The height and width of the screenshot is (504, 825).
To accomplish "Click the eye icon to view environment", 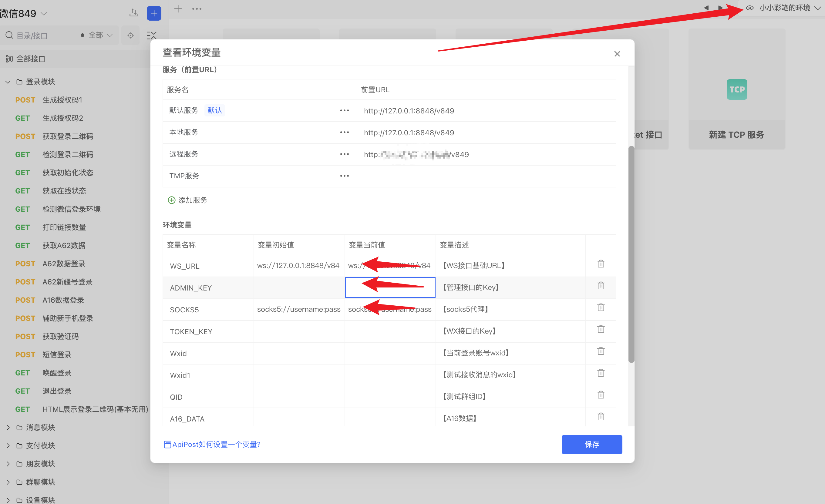I will pyautogui.click(x=750, y=8).
